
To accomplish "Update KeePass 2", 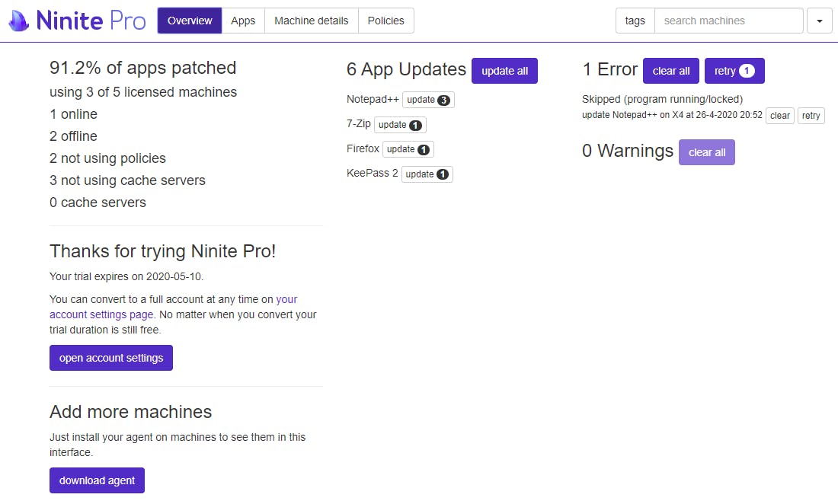I will point(427,174).
